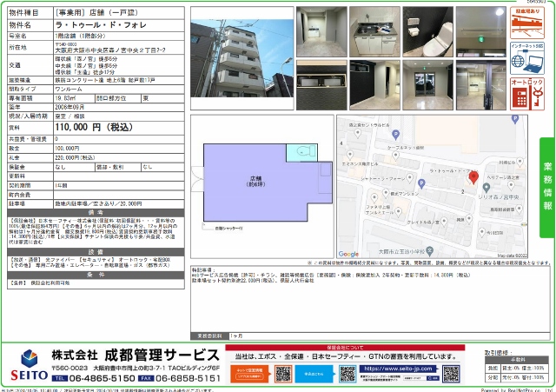Click the property name ラ・トゥール・ド・フォレ
This screenshot has height=392, width=556.
(101, 25)
